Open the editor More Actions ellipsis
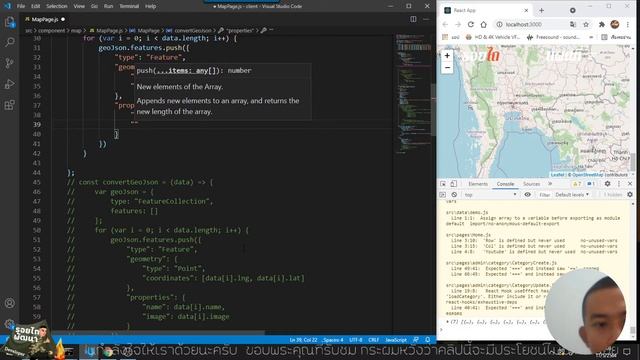 click(426, 19)
